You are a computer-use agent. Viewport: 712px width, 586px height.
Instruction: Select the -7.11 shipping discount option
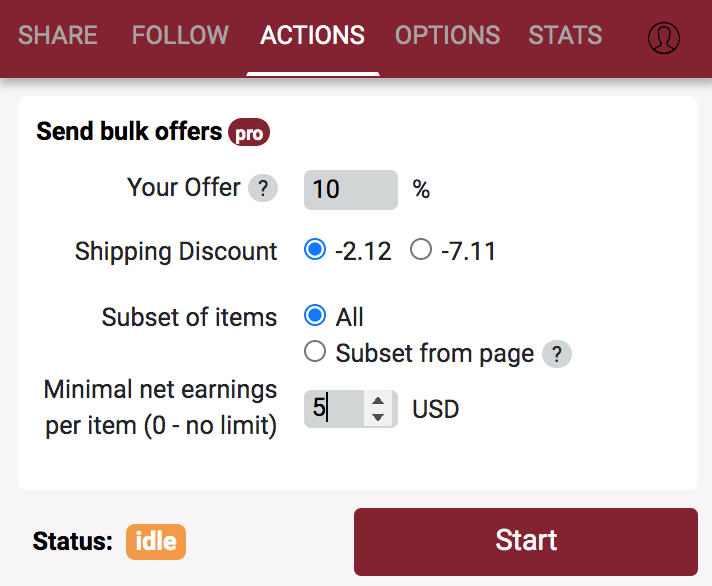click(421, 250)
